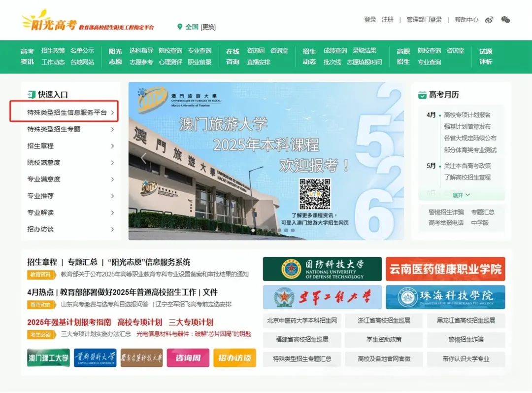Click 黑龙江省高校招生巡展 button
This screenshot has width=532, height=393.
[466, 321]
